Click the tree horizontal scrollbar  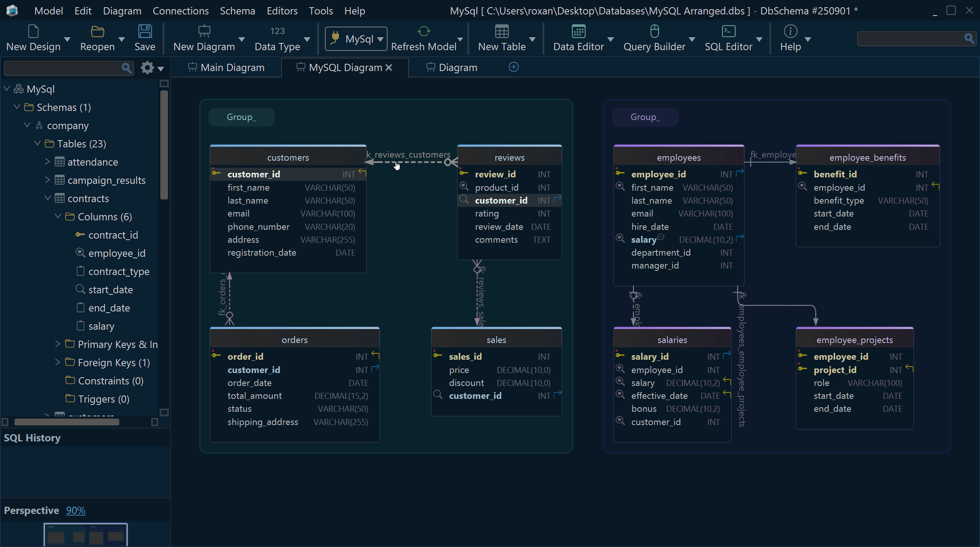tap(66, 422)
